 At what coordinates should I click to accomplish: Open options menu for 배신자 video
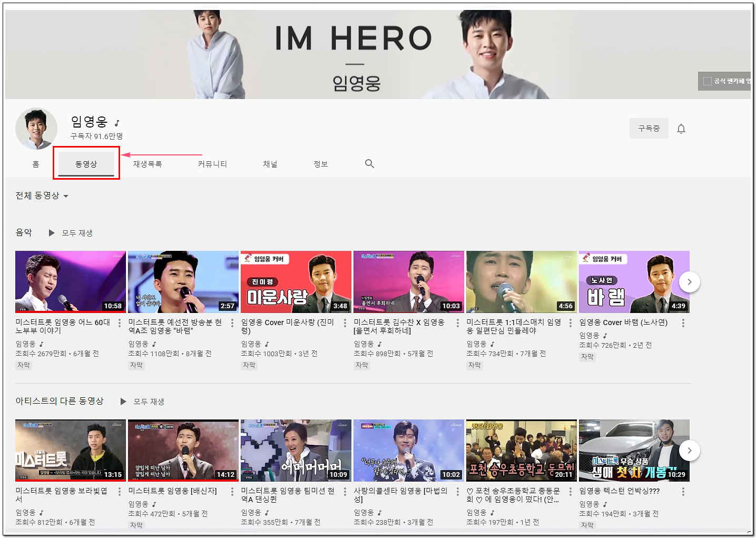[x=232, y=492]
